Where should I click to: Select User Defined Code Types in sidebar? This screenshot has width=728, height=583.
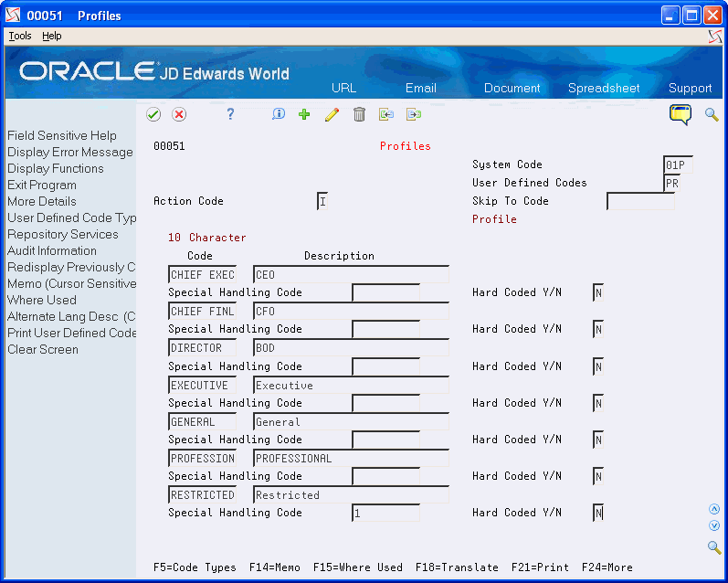(71, 217)
